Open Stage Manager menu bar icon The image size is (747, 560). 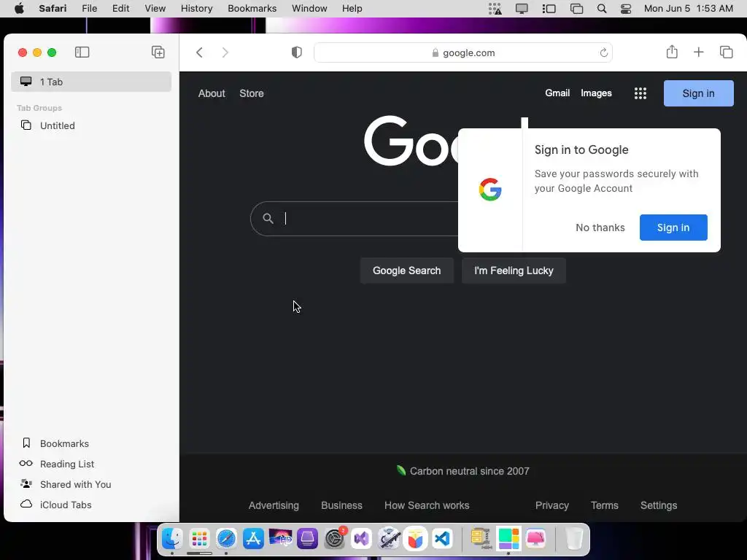tap(549, 9)
